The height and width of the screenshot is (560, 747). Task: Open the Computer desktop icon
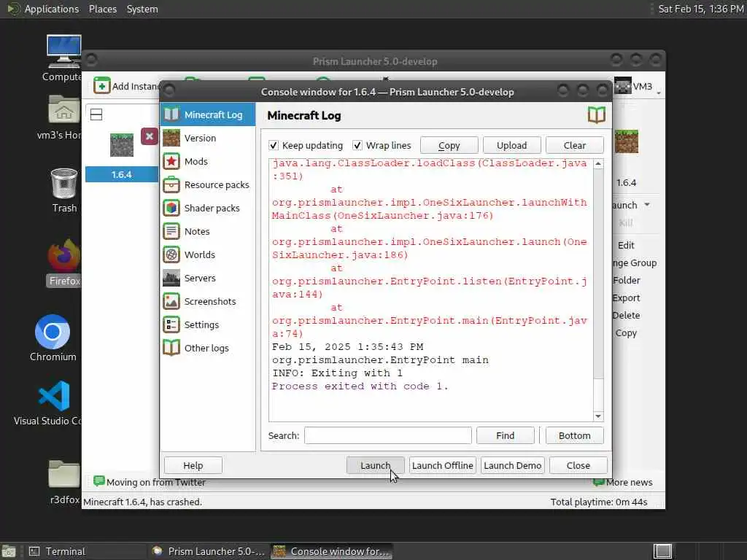pos(63,58)
